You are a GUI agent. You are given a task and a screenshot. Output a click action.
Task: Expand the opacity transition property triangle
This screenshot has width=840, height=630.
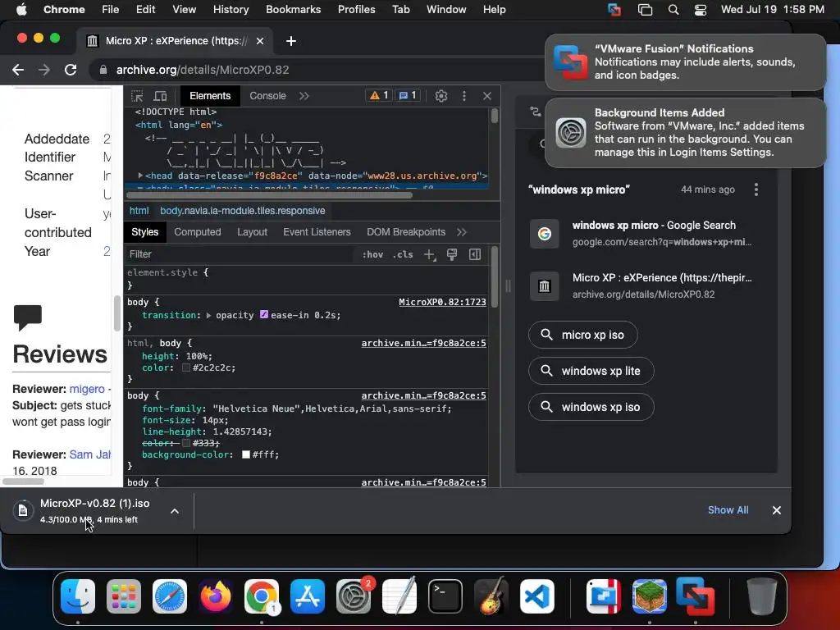point(208,316)
